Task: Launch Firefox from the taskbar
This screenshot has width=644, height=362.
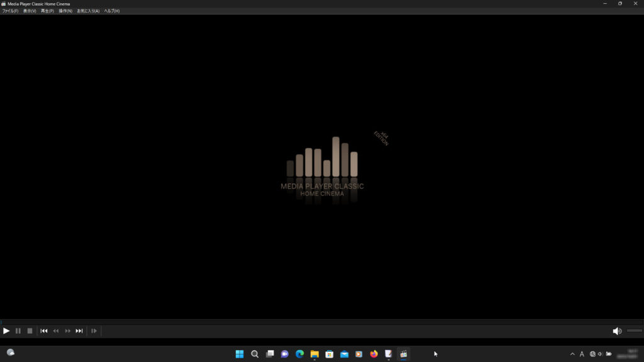Action: click(x=374, y=354)
